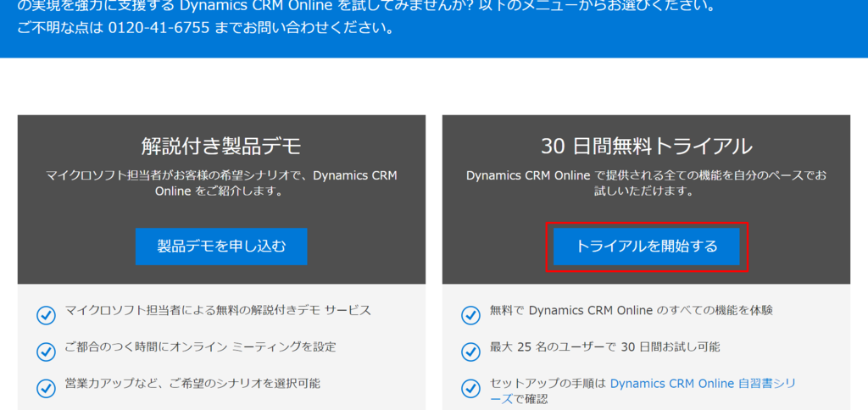Click the checkmark icon beside ご希望のシナリオを選択可能
The image size is (868, 410).
pos(46,388)
